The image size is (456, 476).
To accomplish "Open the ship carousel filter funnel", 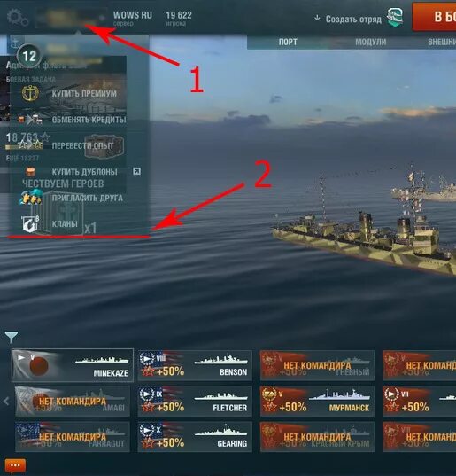I will (x=12, y=337).
